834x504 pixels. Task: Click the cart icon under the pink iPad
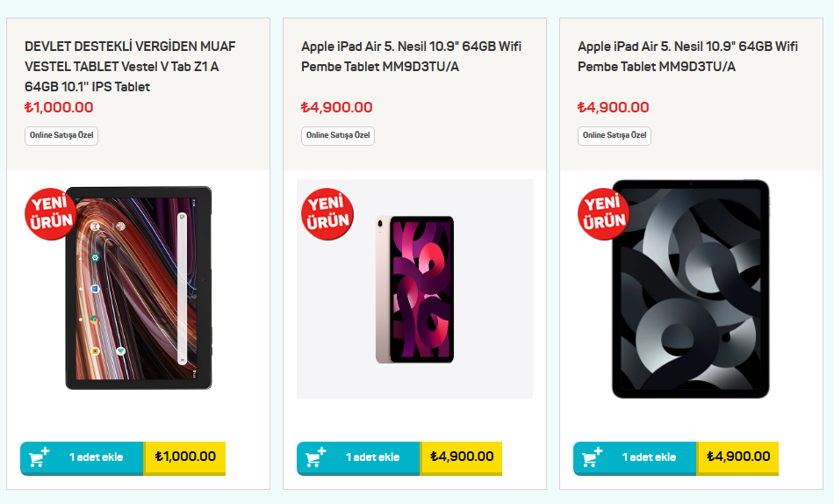(316, 457)
